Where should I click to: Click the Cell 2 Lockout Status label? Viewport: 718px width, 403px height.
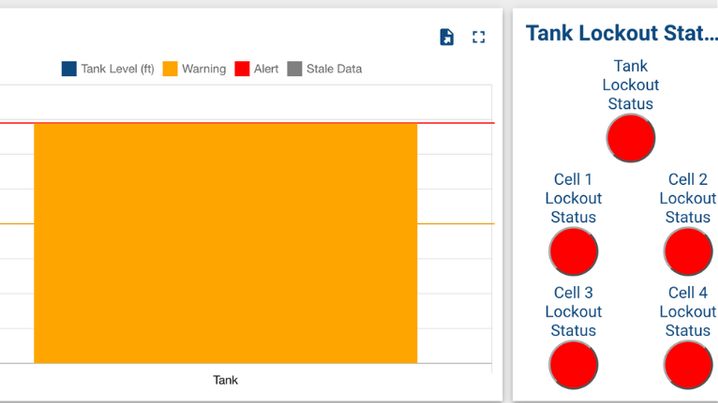pyautogui.click(x=688, y=198)
